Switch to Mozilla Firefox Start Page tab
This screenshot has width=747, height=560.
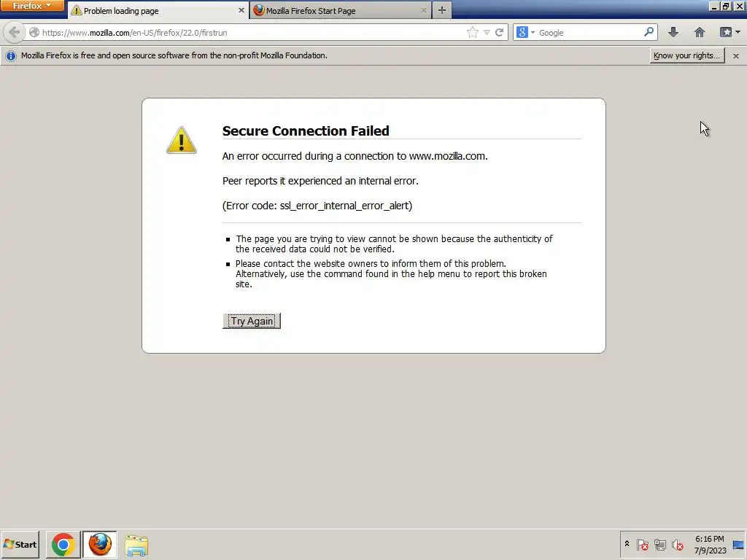tap(340, 10)
